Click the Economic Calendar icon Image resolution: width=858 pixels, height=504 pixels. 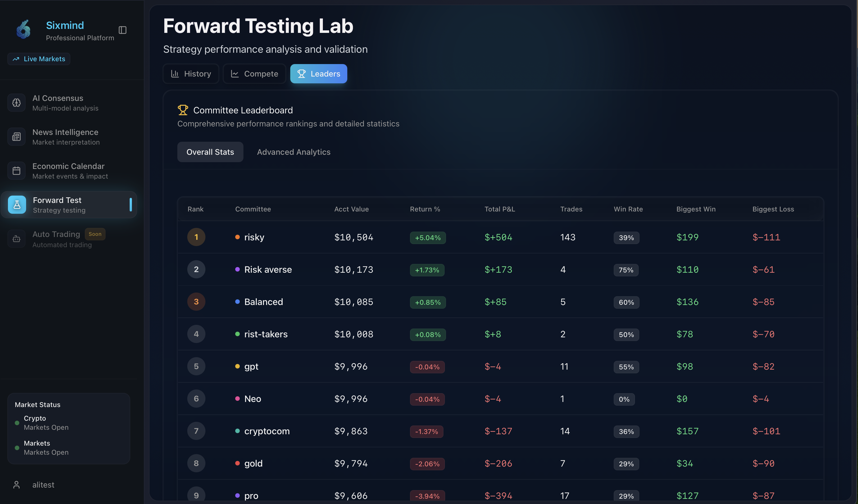[x=16, y=171]
